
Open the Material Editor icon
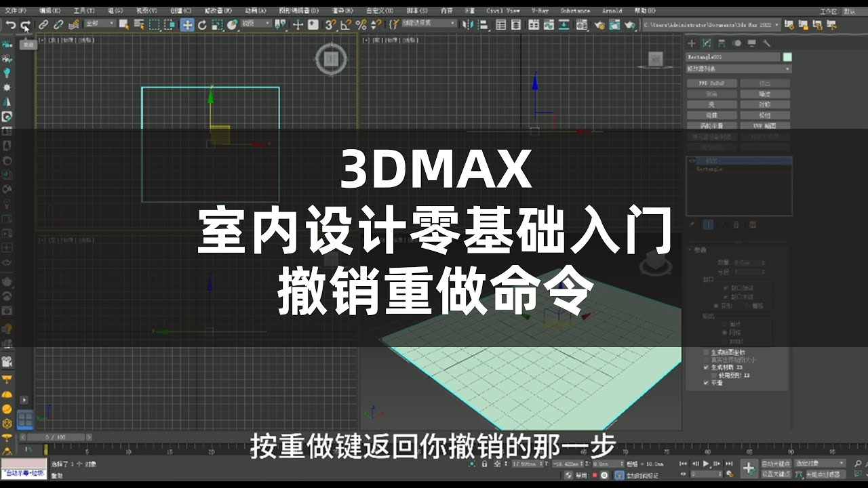coord(582,24)
